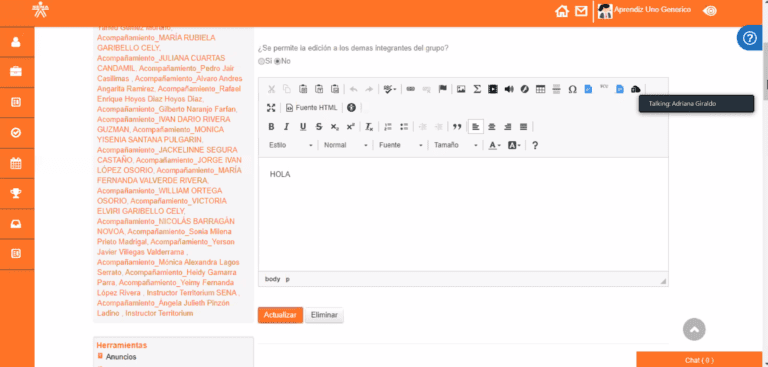Screen dimensions: 768x367
Task: Open the editor info icon
Action: pyautogui.click(x=351, y=108)
